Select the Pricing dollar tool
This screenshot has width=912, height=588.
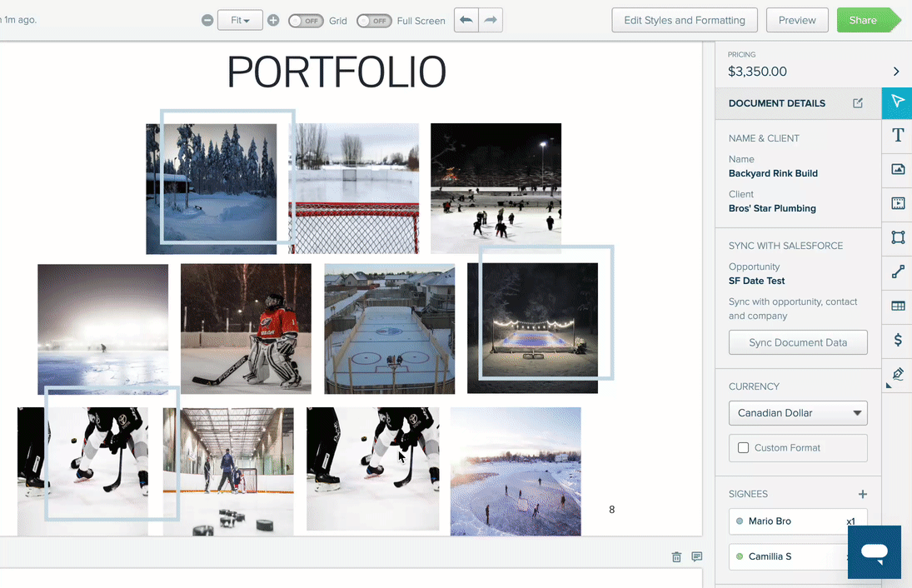point(898,340)
